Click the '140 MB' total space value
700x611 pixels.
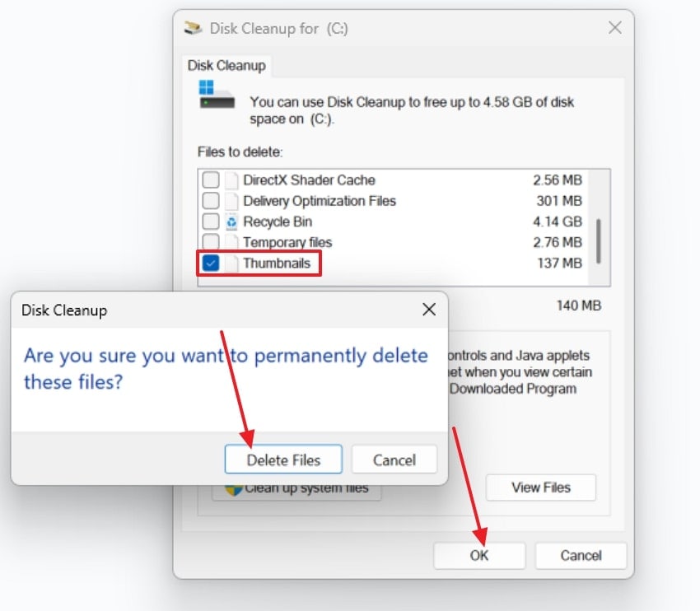579,305
